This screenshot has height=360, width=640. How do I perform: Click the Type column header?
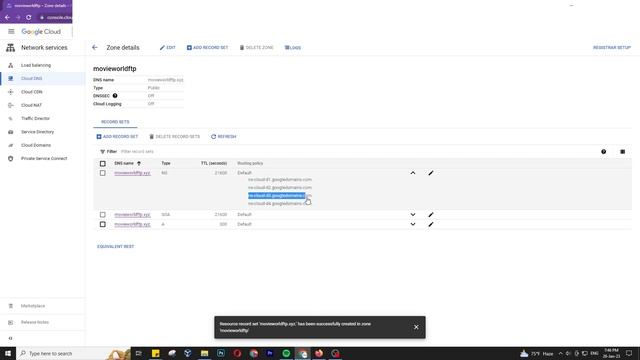(166, 163)
